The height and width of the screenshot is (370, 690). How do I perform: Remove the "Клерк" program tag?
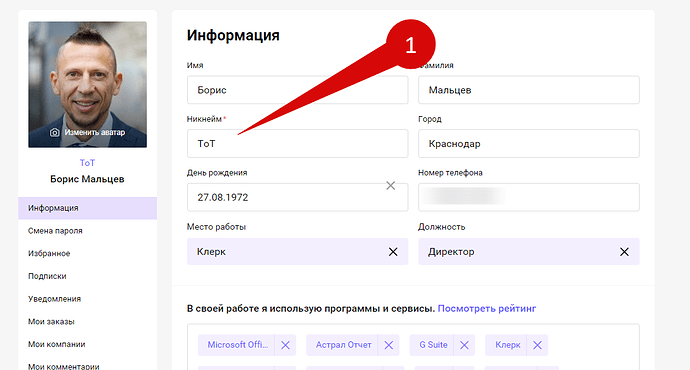537,345
